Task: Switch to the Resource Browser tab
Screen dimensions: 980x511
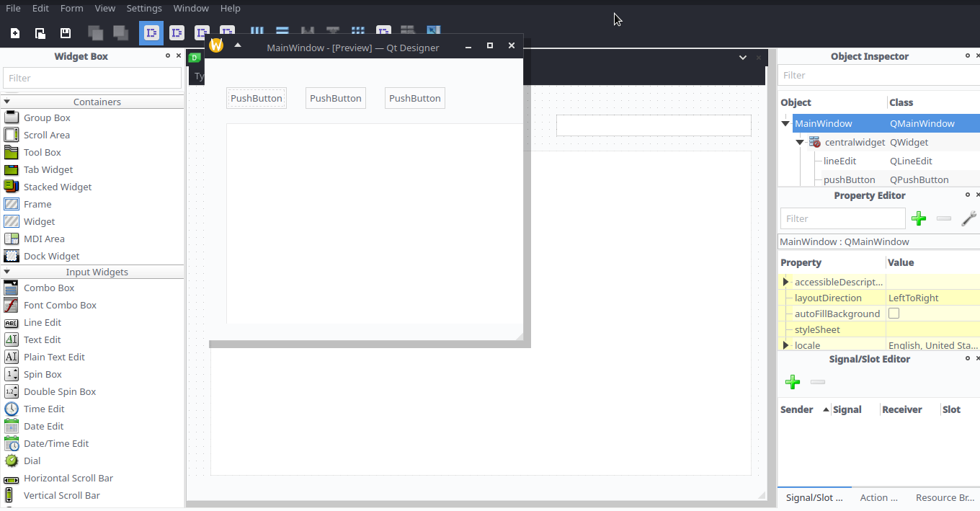Action: click(x=945, y=497)
